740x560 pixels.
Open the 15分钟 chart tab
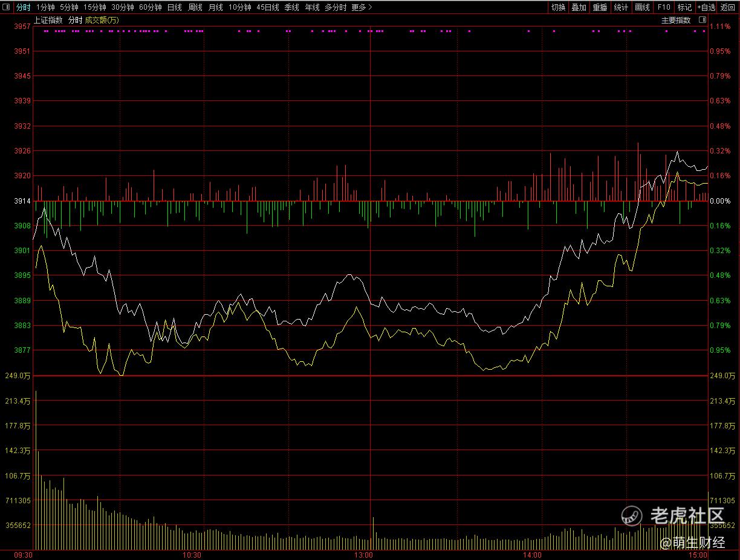point(95,7)
